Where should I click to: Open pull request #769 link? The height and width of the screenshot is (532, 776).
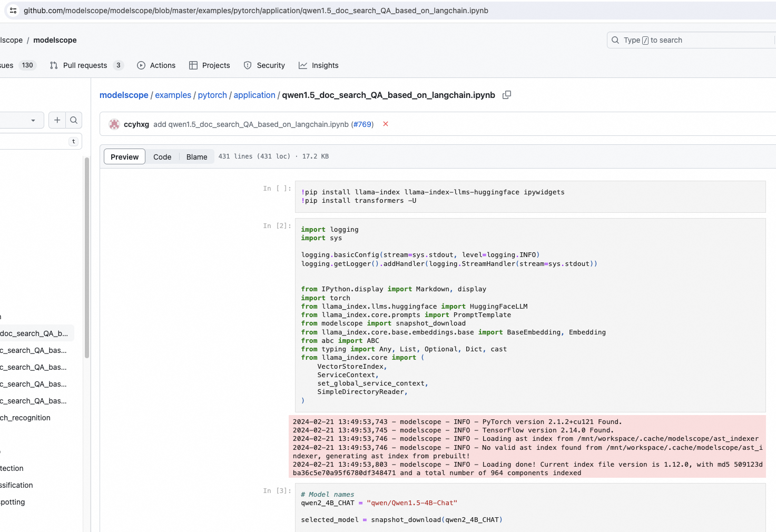[x=362, y=124]
